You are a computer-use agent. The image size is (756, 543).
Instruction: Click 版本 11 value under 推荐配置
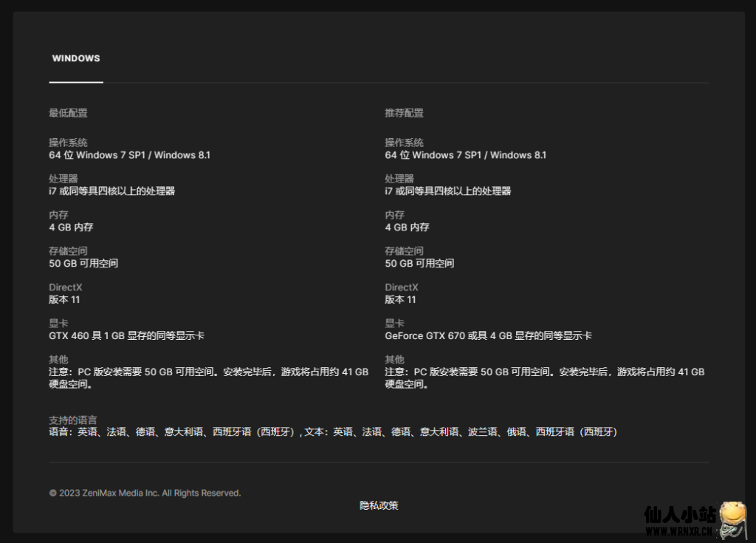point(400,300)
